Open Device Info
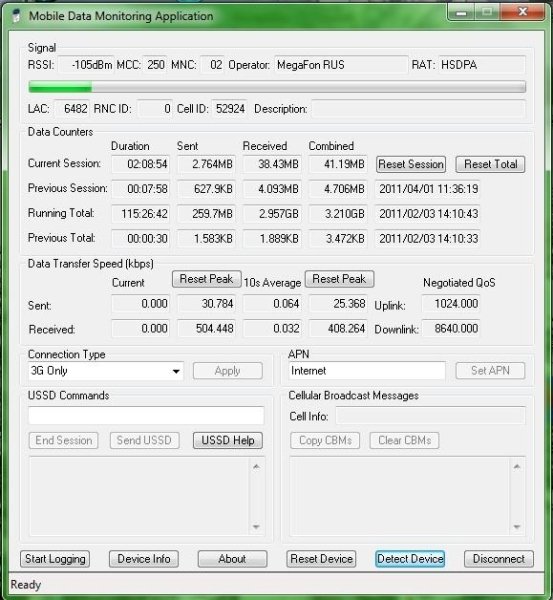This screenshot has width=553, height=600. 144,559
